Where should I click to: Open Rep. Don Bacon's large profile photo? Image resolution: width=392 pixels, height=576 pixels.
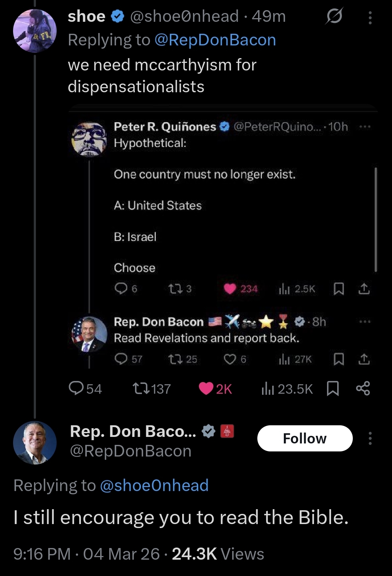pyautogui.click(x=35, y=443)
